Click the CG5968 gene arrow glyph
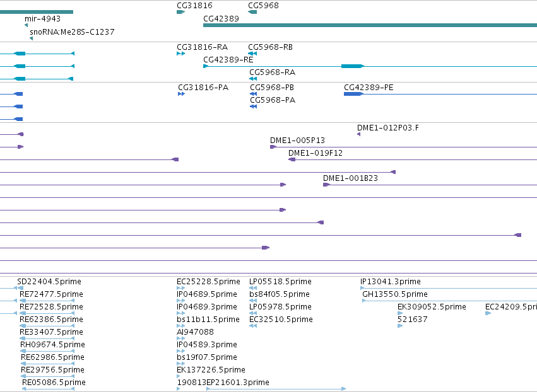 coord(252,12)
